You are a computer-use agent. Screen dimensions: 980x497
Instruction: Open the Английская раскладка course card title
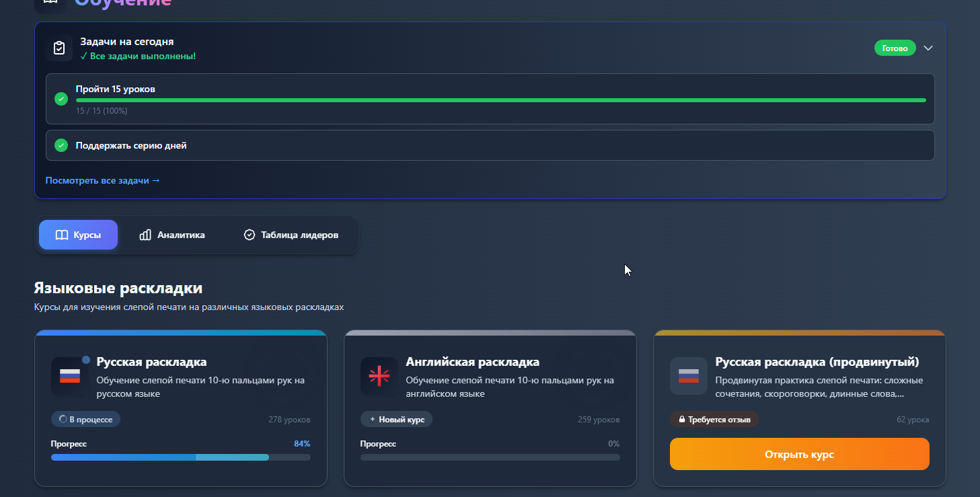[x=472, y=362]
